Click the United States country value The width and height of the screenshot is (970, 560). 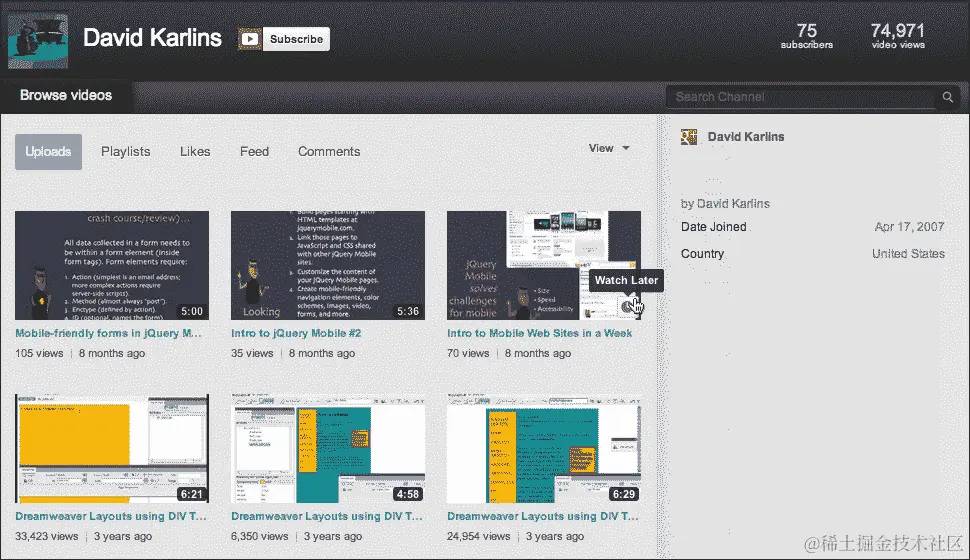pyautogui.click(x=908, y=254)
